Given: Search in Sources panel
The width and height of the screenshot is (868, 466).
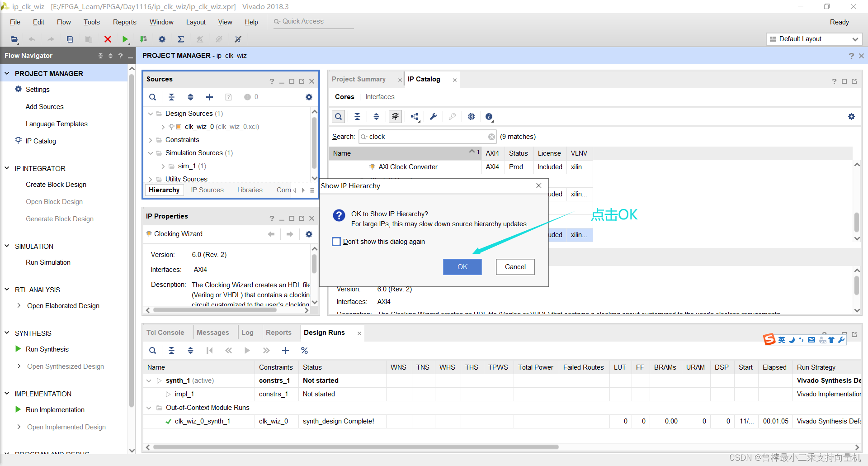Looking at the screenshot, I should coord(153,97).
